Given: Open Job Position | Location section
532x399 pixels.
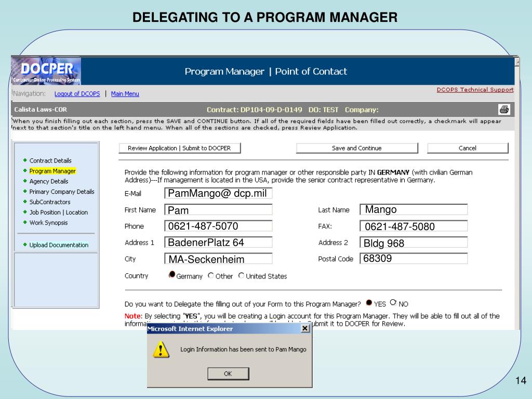Looking at the screenshot, I should click(58, 212).
